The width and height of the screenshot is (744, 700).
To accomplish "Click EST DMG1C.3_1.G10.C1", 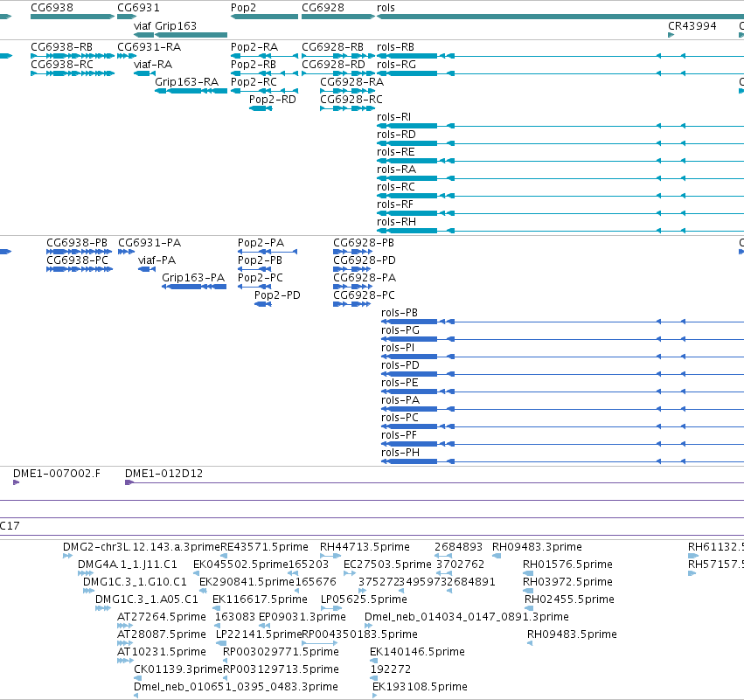I will 88,591.
